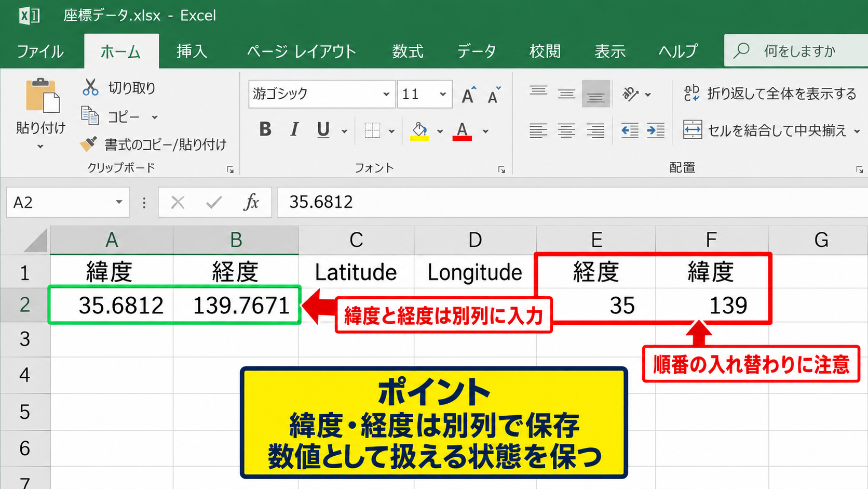
Task: Click the Cut scissors icon
Action: 90,87
